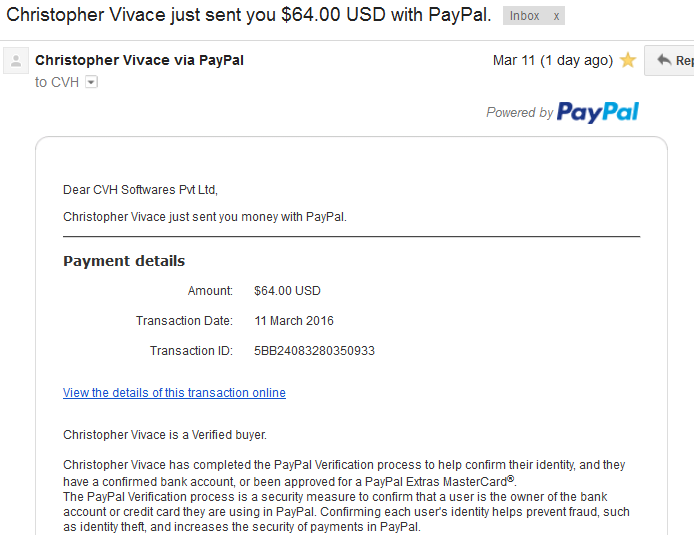
Task: Click the 'just sent you money' sentence
Action: [204, 217]
